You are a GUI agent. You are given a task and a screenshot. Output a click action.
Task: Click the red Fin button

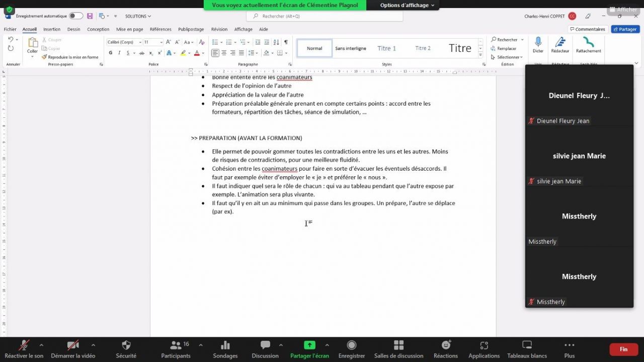click(623, 349)
